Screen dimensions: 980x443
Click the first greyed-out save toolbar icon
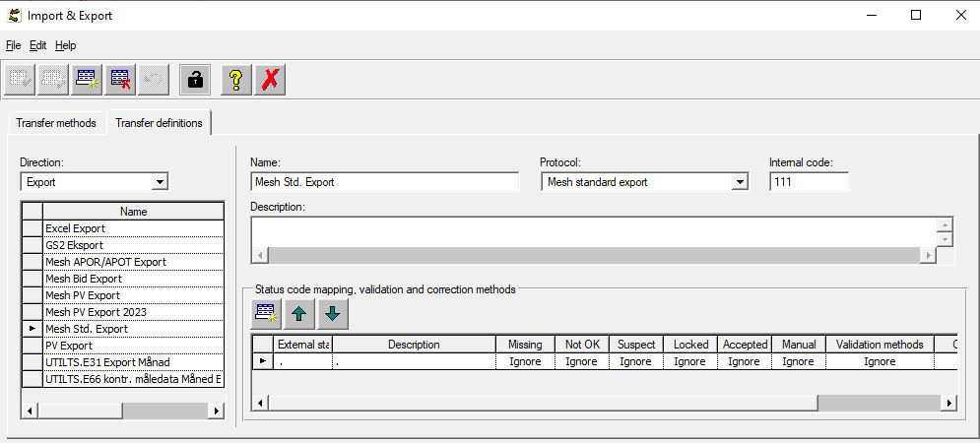(x=20, y=80)
